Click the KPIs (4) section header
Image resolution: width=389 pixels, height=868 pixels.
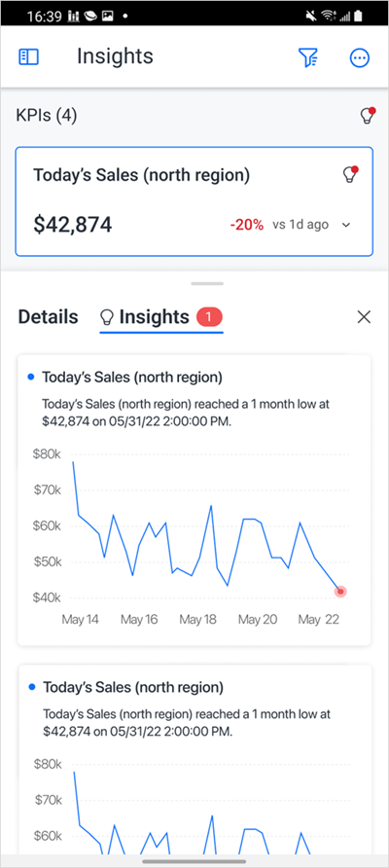[x=47, y=116]
